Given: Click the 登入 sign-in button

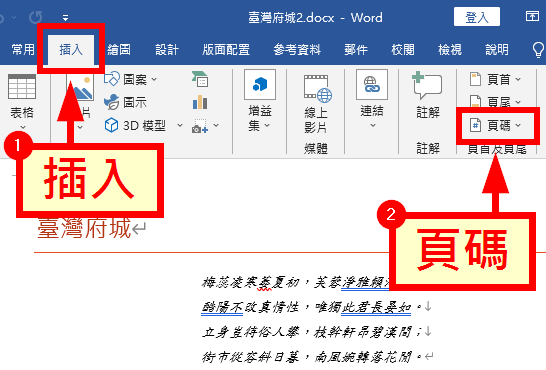Looking at the screenshot, I should click(x=477, y=17).
